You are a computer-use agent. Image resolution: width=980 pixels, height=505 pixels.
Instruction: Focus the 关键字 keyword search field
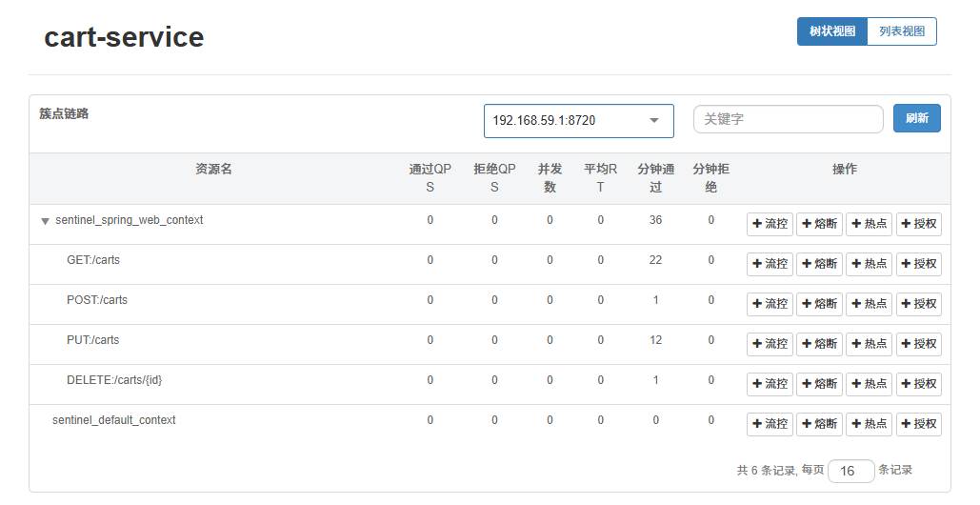(x=788, y=119)
